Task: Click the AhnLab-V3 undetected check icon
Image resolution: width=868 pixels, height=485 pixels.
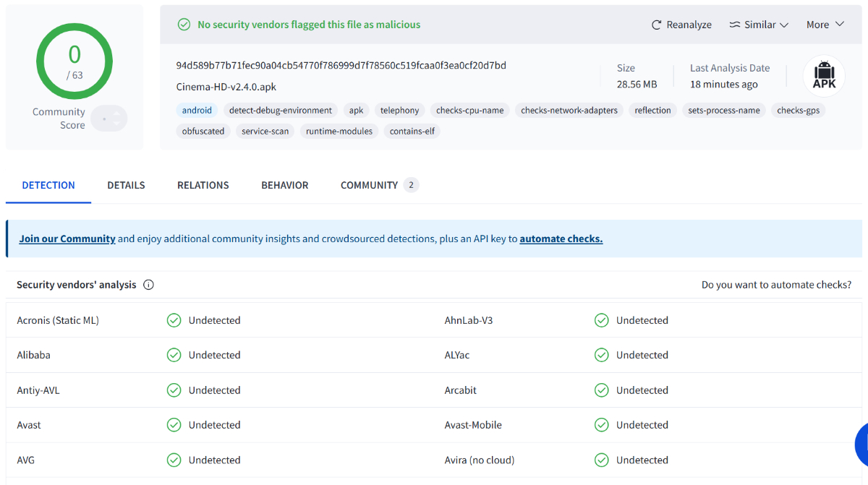Action: [x=601, y=320]
